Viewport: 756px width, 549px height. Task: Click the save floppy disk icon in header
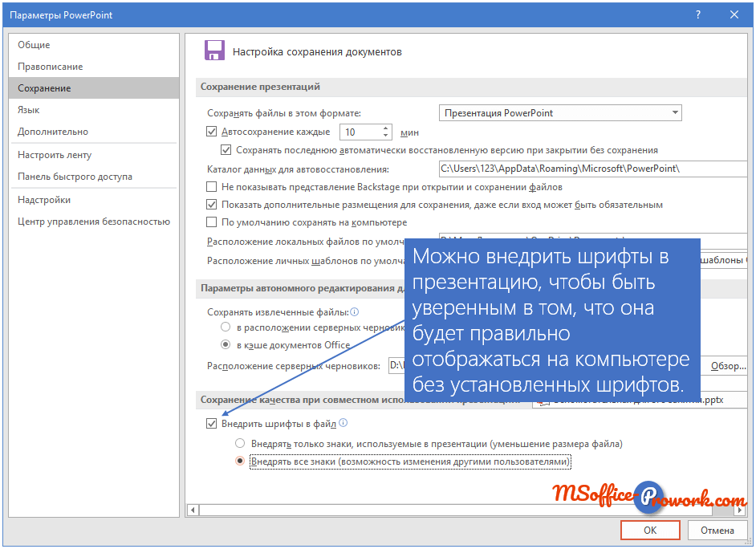[214, 50]
